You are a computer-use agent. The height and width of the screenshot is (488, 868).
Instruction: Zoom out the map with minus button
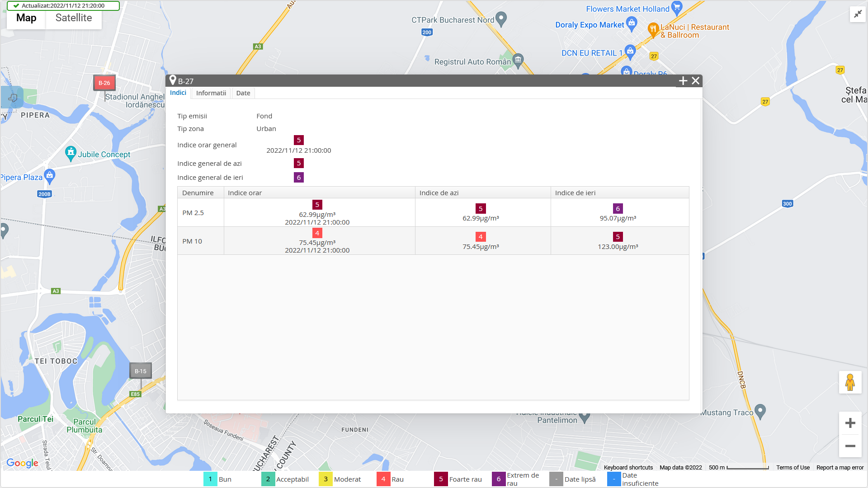(x=850, y=446)
